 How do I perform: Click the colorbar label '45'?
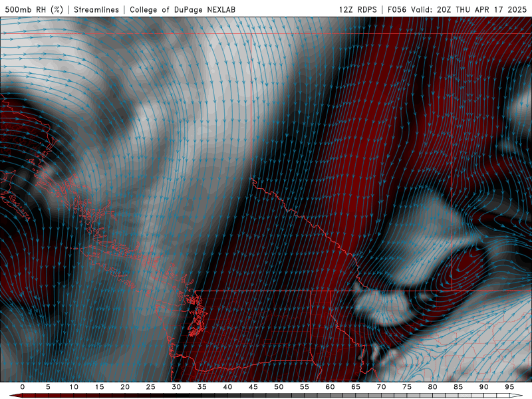click(x=253, y=387)
